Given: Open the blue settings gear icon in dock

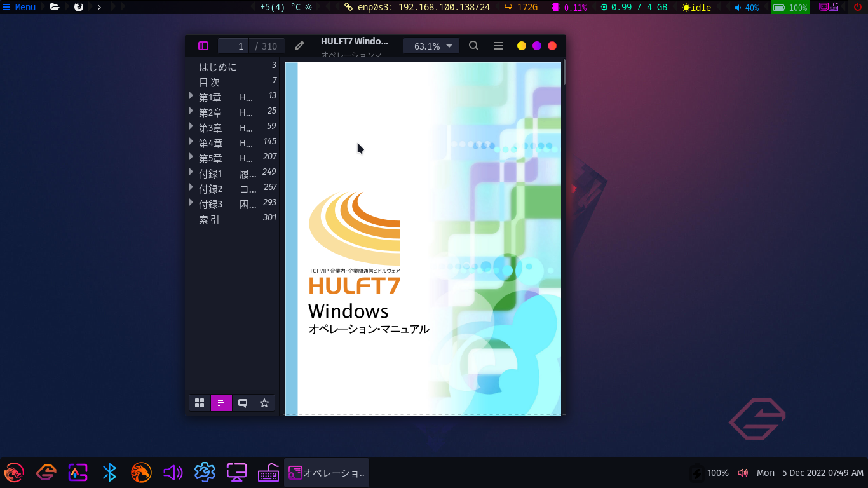Looking at the screenshot, I should (205, 473).
